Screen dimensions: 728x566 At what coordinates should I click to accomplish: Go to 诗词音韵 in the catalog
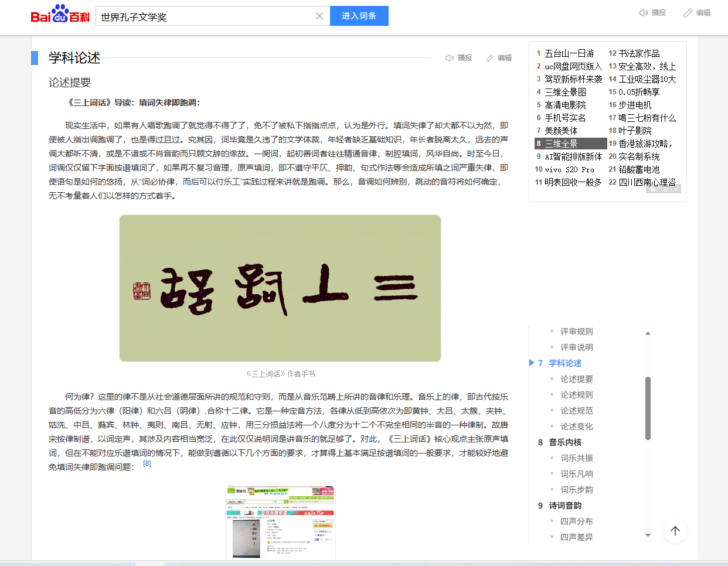click(565, 506)
